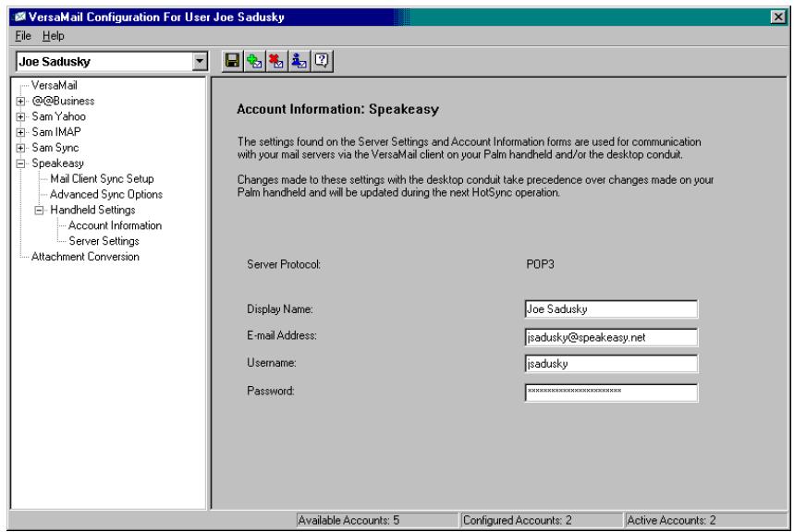The width and height of the screenshot is (794, 532).
Task: Expand the Sam IMAP account node
Action: [20, 133]
